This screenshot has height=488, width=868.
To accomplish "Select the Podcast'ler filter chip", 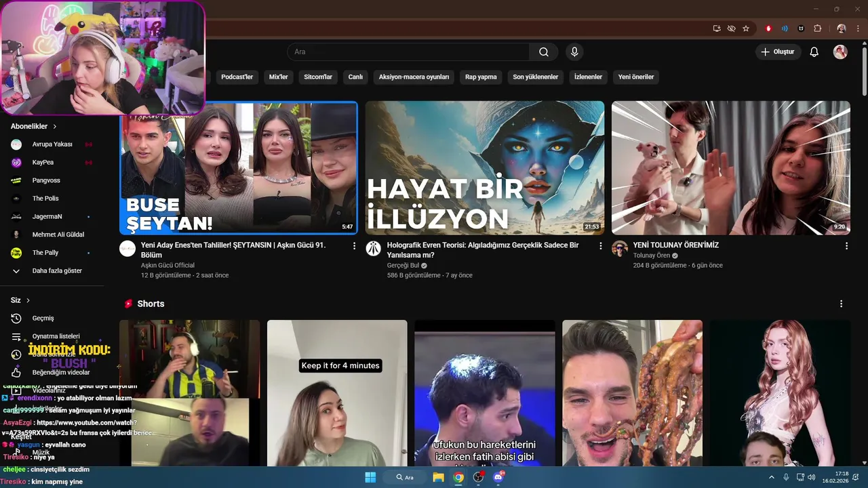I will [x=237, y=77].
